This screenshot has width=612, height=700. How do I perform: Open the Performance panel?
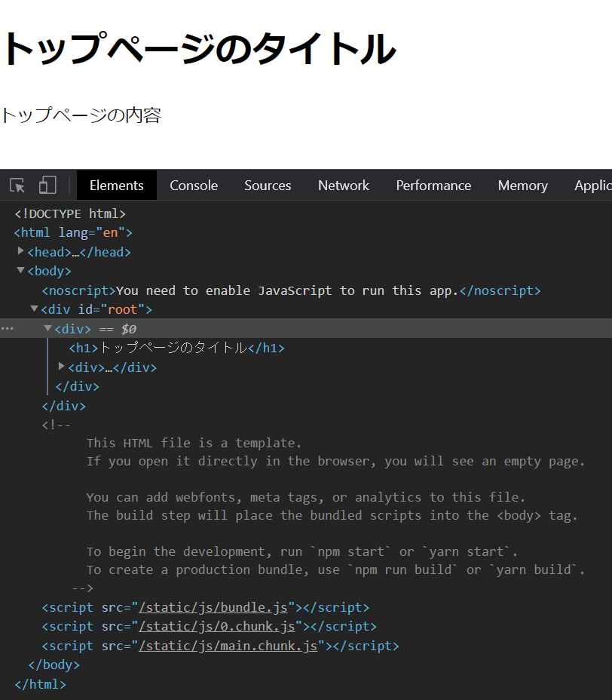click(x=433, y=185)
